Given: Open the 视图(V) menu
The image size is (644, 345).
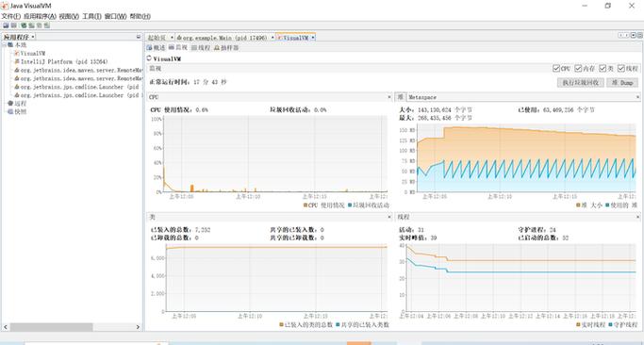Looking at the screenshot, I should pos(69,16).
